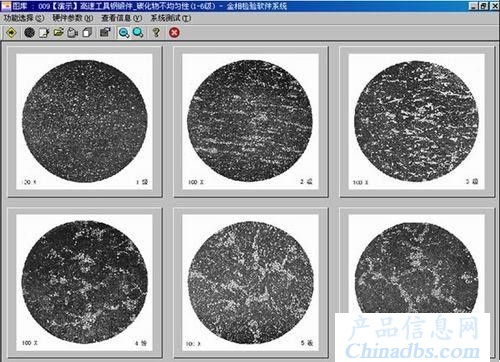Select the grade 5 carbide micrograph thumbnail

pos(250,282)
